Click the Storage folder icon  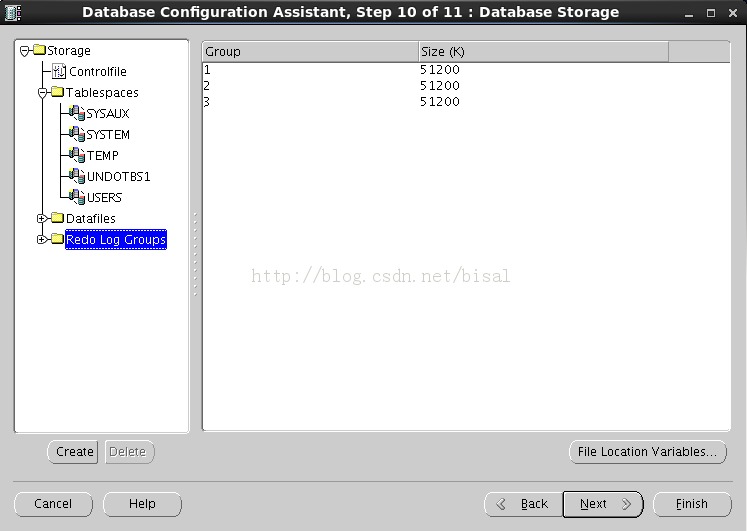(40, 50)
